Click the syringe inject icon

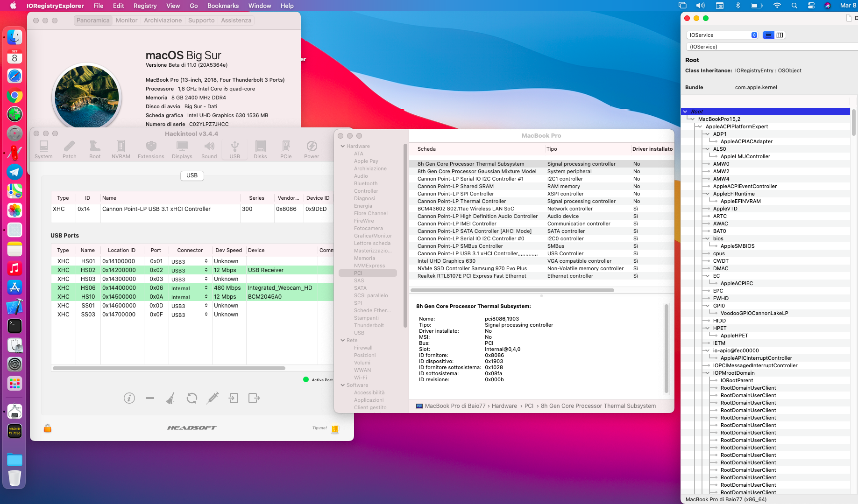(x=213, y=398)
